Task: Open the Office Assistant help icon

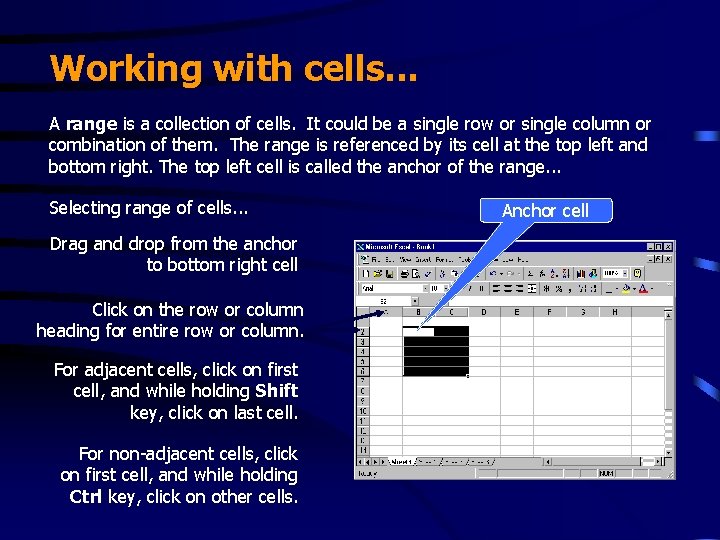Action: (x=638, y=274)
